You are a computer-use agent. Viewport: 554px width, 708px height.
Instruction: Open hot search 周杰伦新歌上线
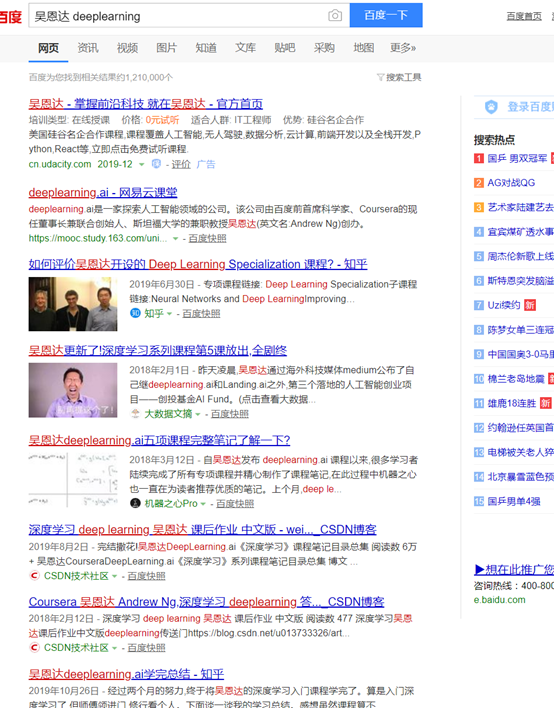(x=521, y=256)
